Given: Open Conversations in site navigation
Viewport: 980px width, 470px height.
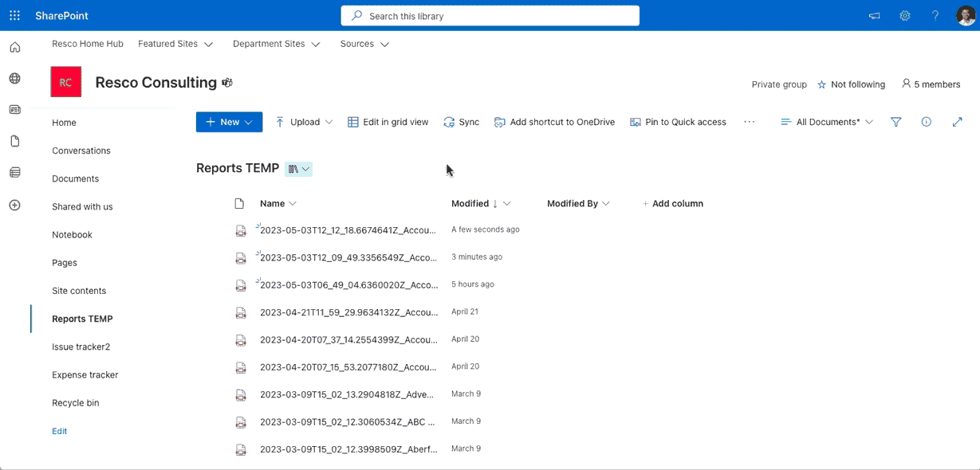Looking at the screenshot, I should coord(81,151).
